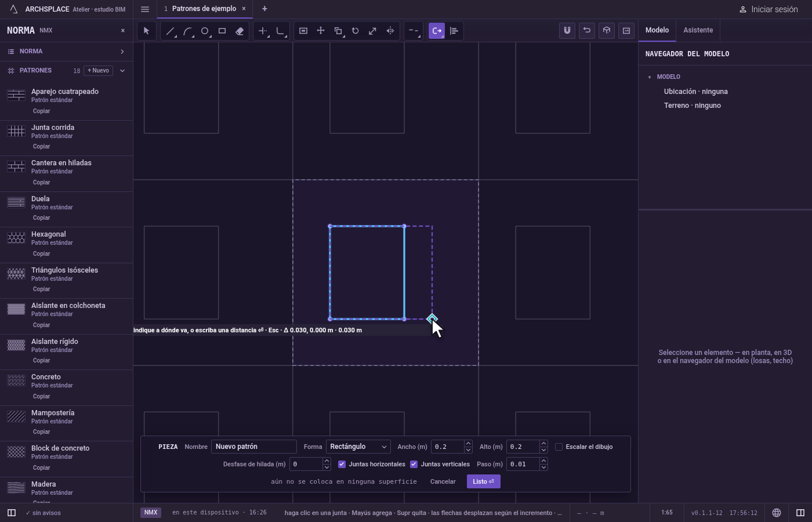Choose the mirror flip tool
The image size is (812, 522).
(x=390, y=31)
